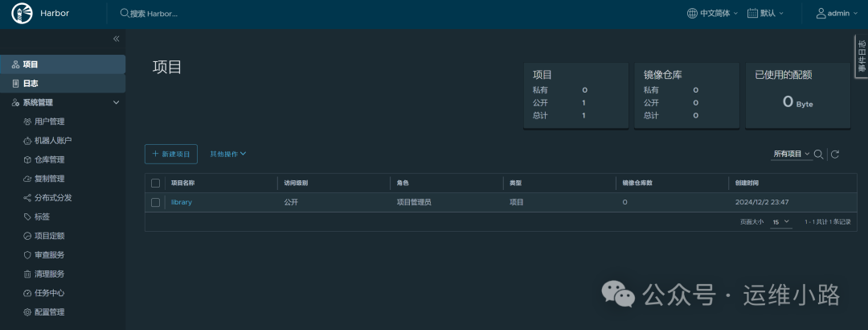Click the 公开 access level cell for library

pos(291,203)
